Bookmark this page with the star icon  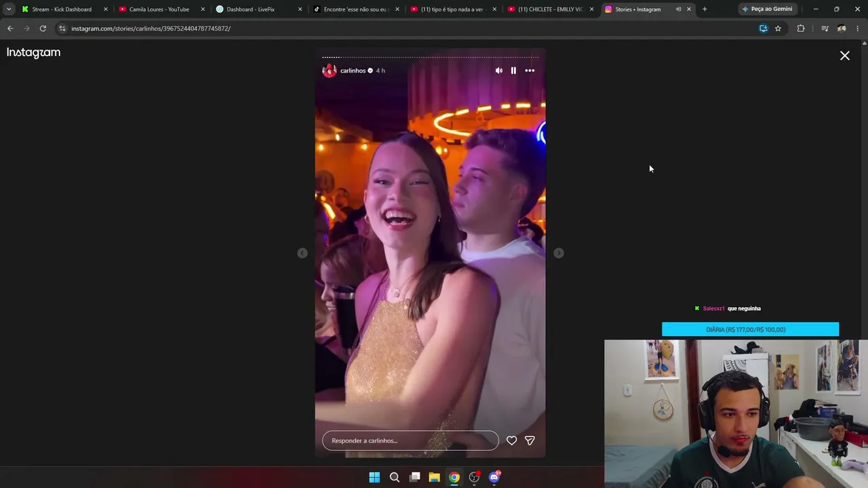click(x=778, y=28)
